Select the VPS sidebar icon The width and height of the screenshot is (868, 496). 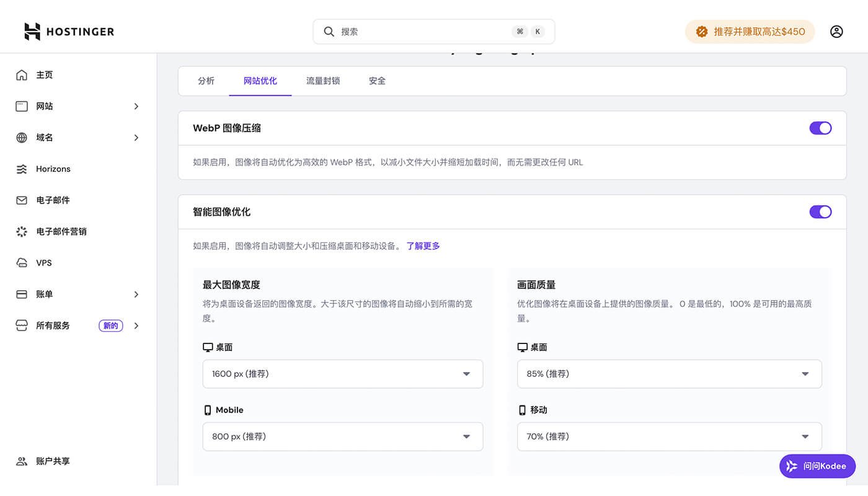click(x=22, y=262)
